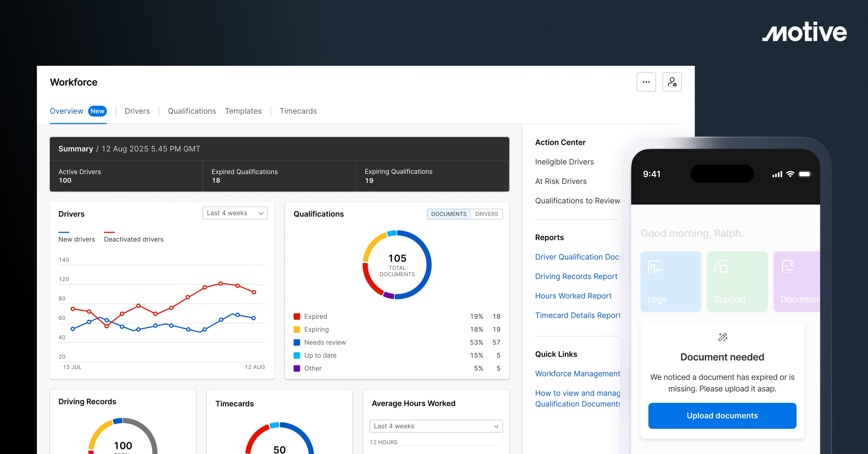Click the user settings icon beside the ellipsis
Image resolution: width=868 pixels, height=454 pixels.
672,82
